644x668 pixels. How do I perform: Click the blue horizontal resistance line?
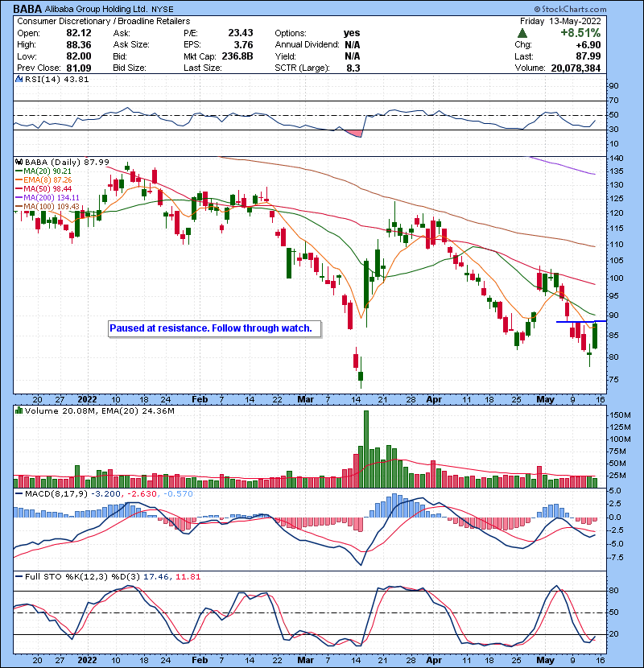point(581,322)
